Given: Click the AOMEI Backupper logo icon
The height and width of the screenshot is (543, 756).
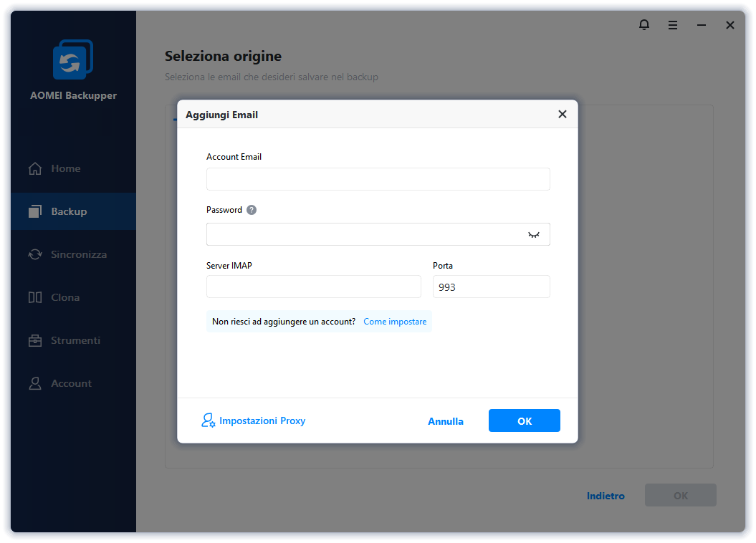Looking at the screenshot, I should click(x=73, y=60).
